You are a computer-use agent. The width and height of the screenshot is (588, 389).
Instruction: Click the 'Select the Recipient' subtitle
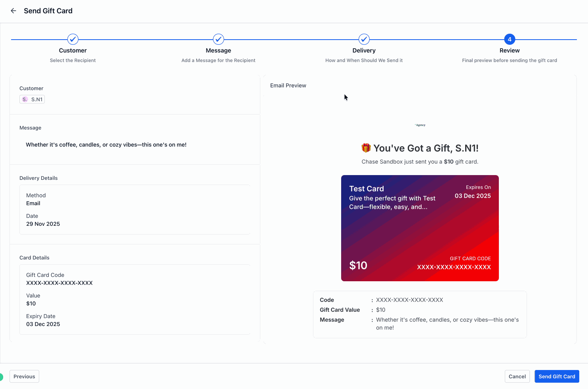73,60
